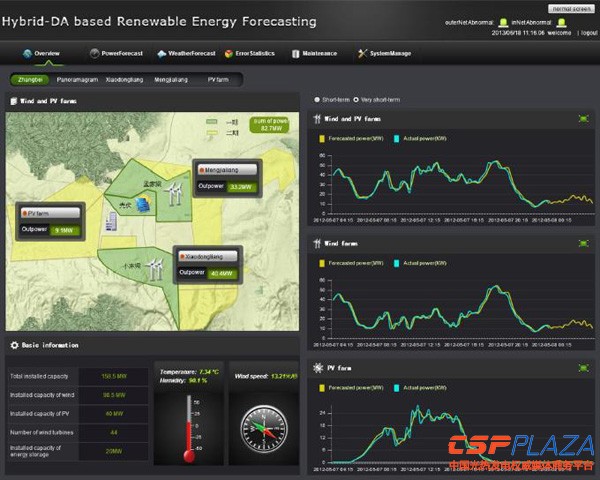The width and height of the screenshot is (600, 480).
Task: Click the logout link
Action: pyautogui.click(x=584, y=31)
